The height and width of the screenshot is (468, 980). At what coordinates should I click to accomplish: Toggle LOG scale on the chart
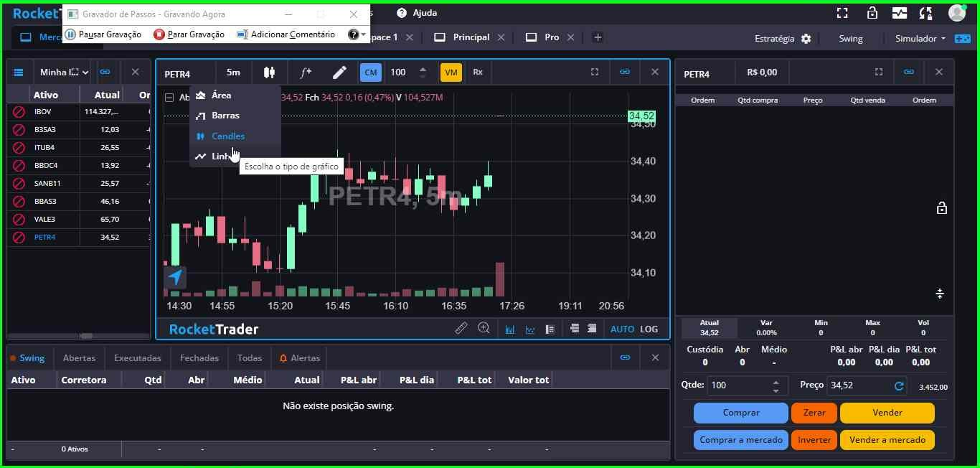(649, 329)
